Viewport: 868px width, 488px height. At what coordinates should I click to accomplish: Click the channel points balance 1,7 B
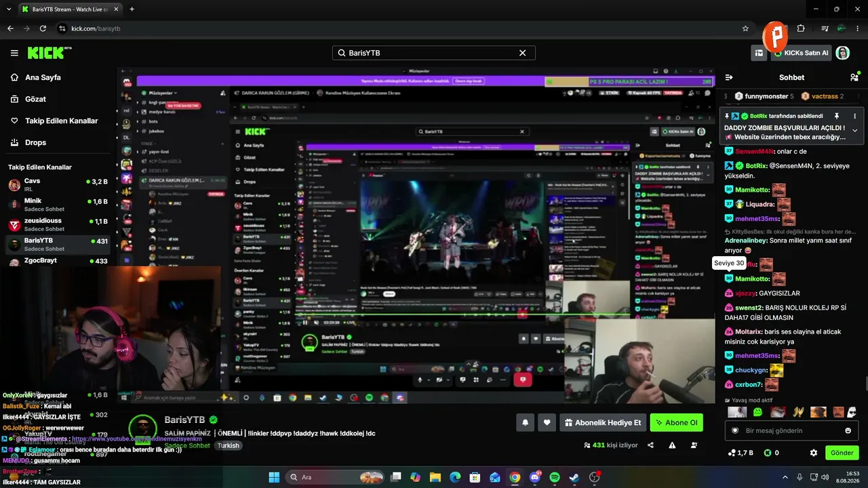[741, 453]
